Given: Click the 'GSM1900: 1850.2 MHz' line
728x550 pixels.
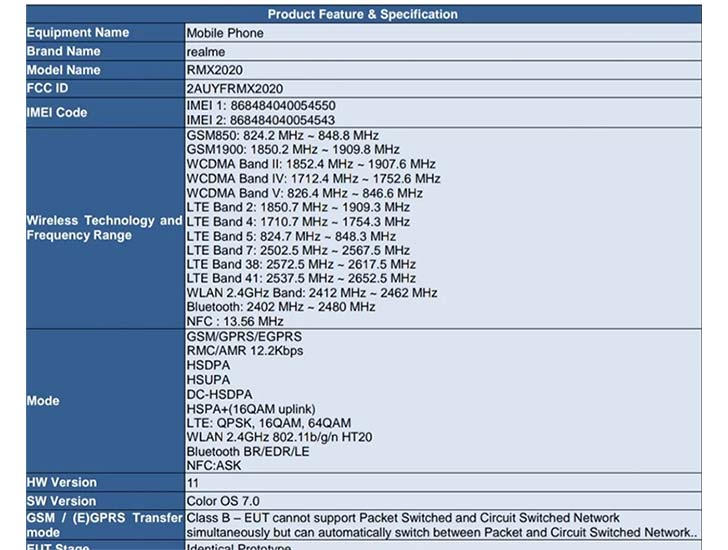Looking at the screenshot, I should 293,149.
